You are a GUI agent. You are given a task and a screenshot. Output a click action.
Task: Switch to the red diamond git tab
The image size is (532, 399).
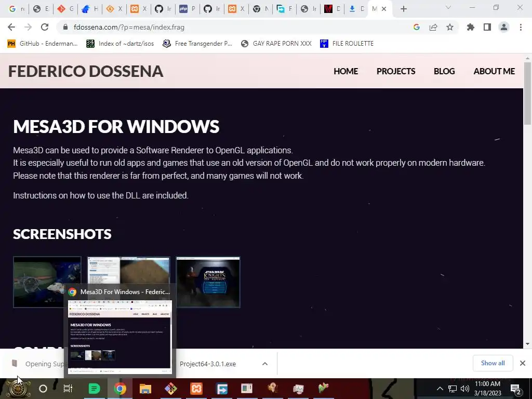pyautogui.click(x=65, y=9)
